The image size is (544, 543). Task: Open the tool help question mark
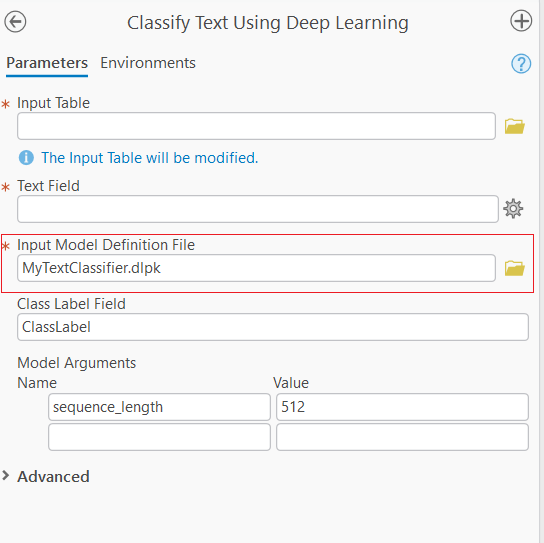pos(521,63)
